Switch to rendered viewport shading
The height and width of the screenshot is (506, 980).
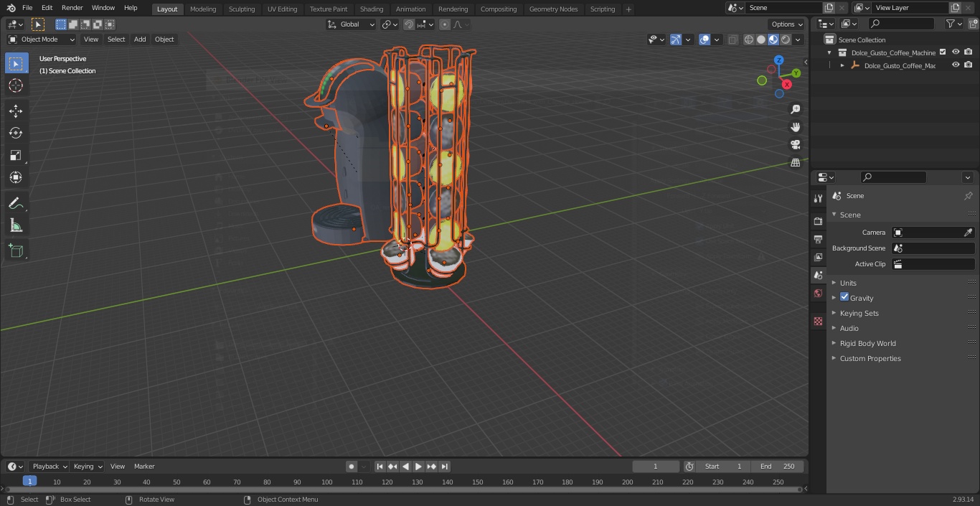[x=786, y=39]
